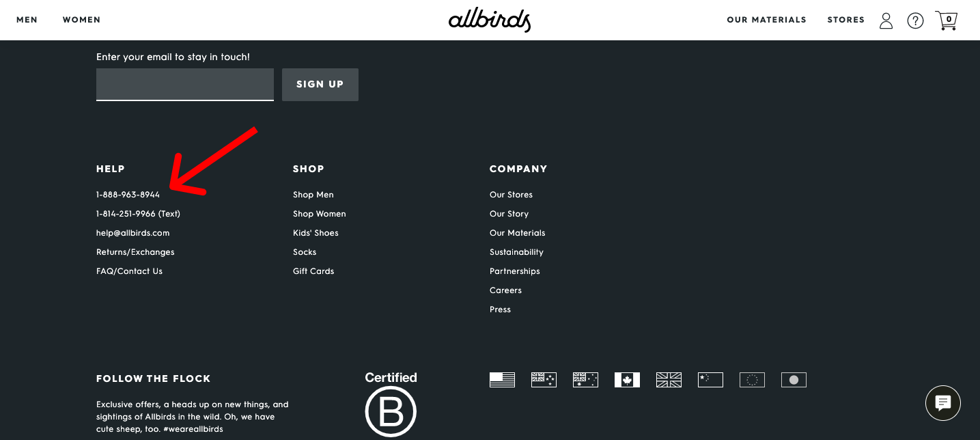Choose the United Kingdom flag
The width and height of the screenshot is (980, 440).
(669, 380)
